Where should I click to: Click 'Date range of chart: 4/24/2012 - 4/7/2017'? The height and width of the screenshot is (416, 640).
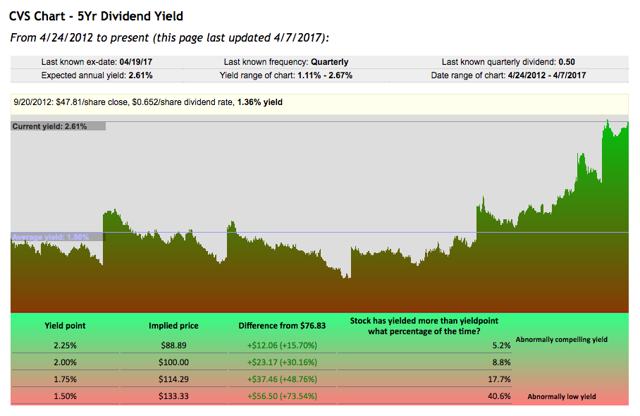508,76
